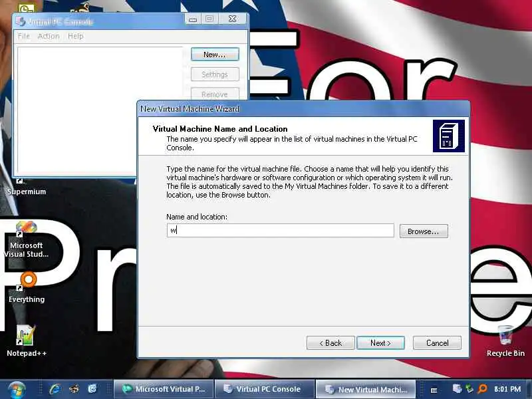Open the Action menu in Virtual PC Console
The height and width of the screenshot is (399, 532).
[49, 36]
